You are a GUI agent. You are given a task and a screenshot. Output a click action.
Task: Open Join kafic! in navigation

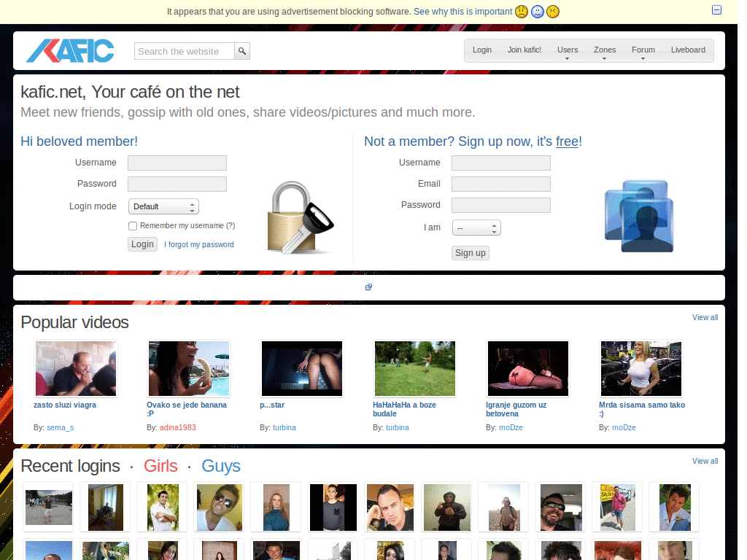pyautogui.click(x=524, y=50)
